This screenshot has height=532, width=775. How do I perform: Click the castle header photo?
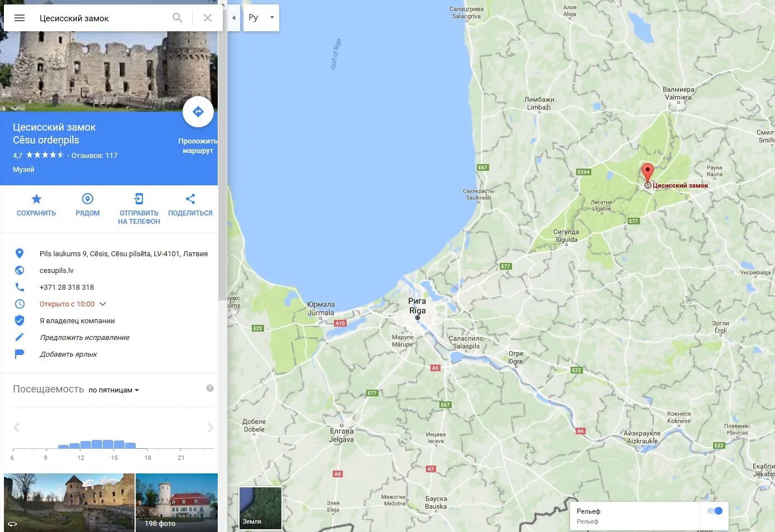pyautogui.click(x=109, y=71)
